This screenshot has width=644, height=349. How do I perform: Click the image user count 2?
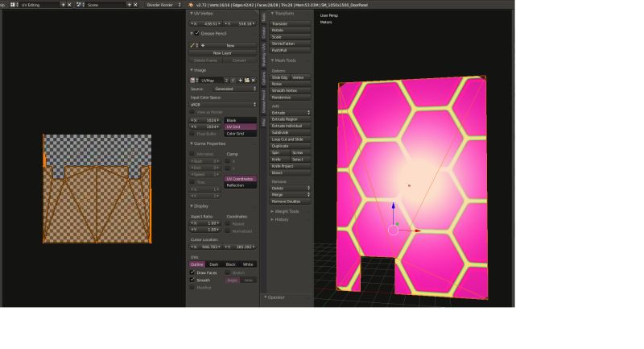coord(226,81)
